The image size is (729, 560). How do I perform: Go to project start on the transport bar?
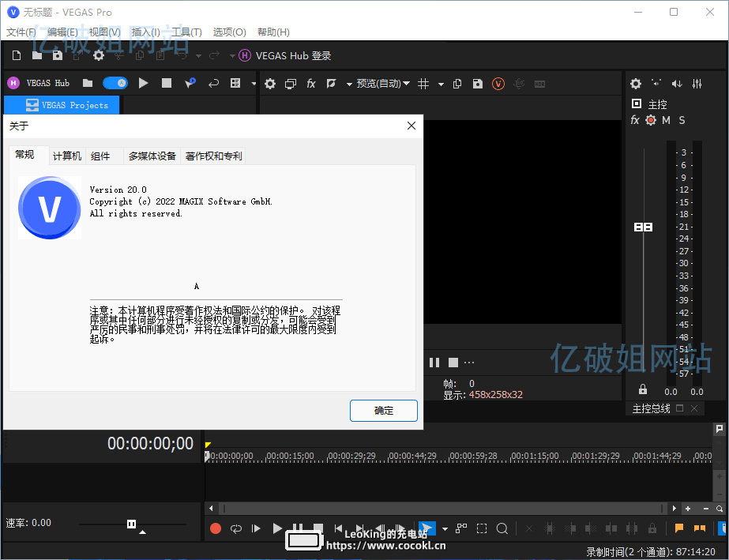339,528
